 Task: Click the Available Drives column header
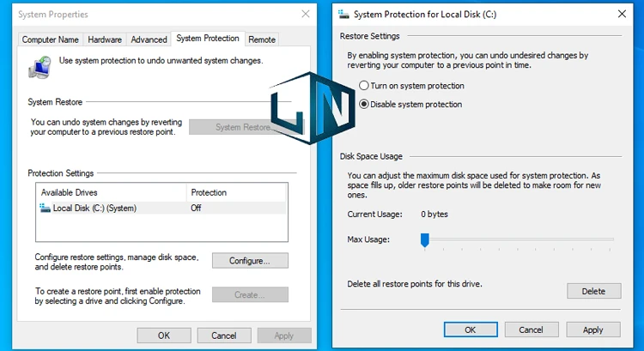click(x=112, y=192)
